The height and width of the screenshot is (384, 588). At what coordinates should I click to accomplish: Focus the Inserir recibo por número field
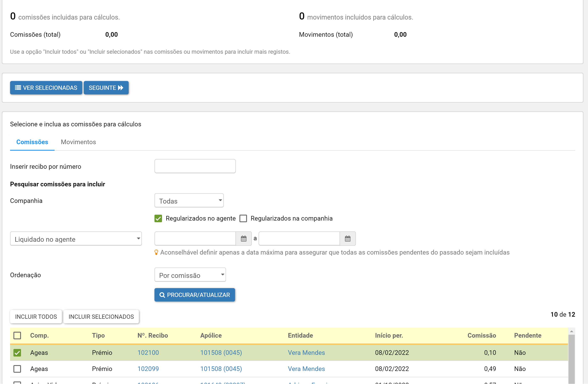tap(195, 166)
